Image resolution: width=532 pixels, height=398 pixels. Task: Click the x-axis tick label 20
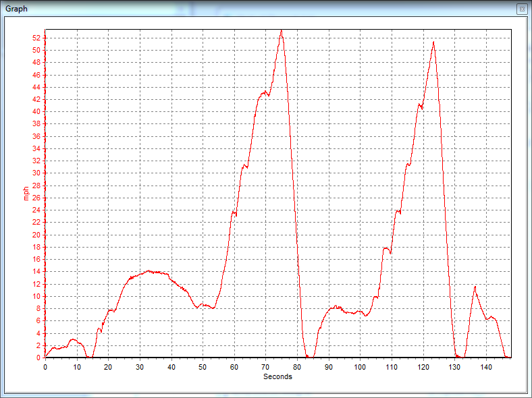click(108, 367)
